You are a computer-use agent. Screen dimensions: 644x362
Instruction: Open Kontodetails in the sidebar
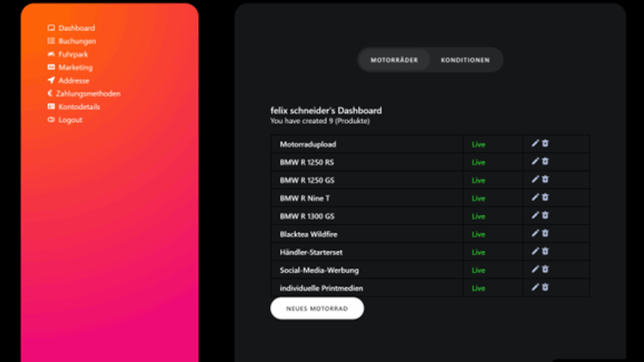[79, 107]
